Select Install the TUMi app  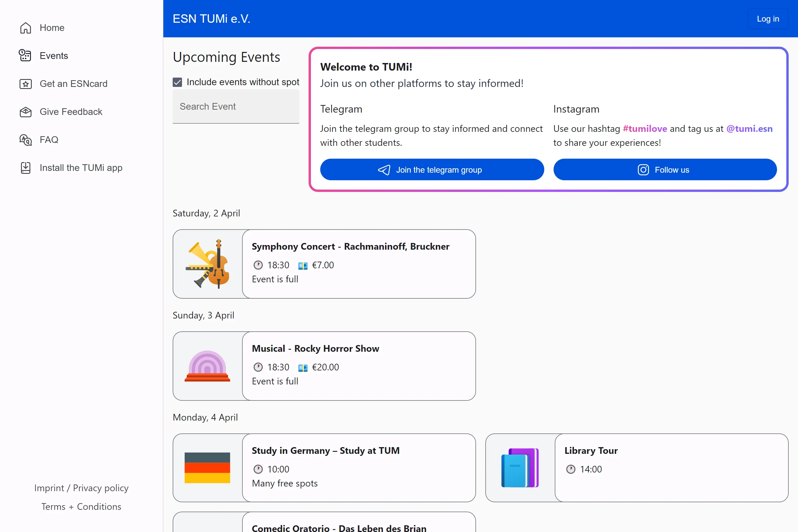81,168
